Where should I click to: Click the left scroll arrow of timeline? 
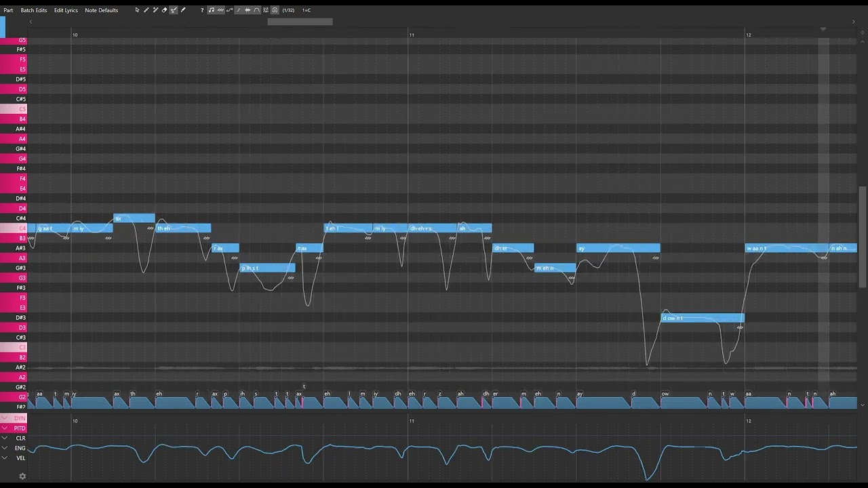(x=31, y=22)
